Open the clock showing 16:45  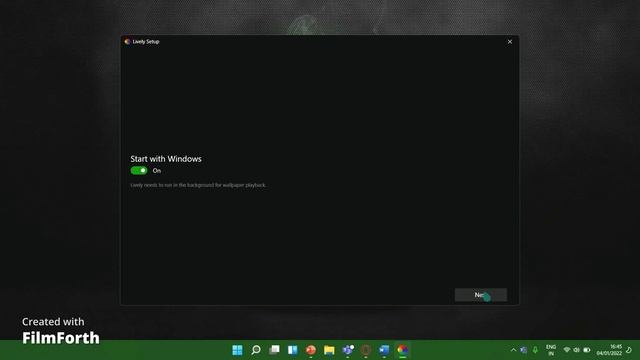(x=609, y=350)
